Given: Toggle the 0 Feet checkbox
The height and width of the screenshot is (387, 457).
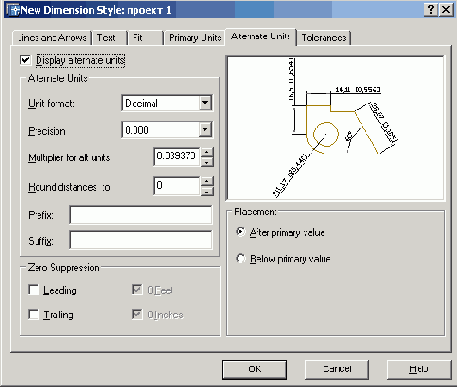Looking at the screenshot, I should point(137,290).
